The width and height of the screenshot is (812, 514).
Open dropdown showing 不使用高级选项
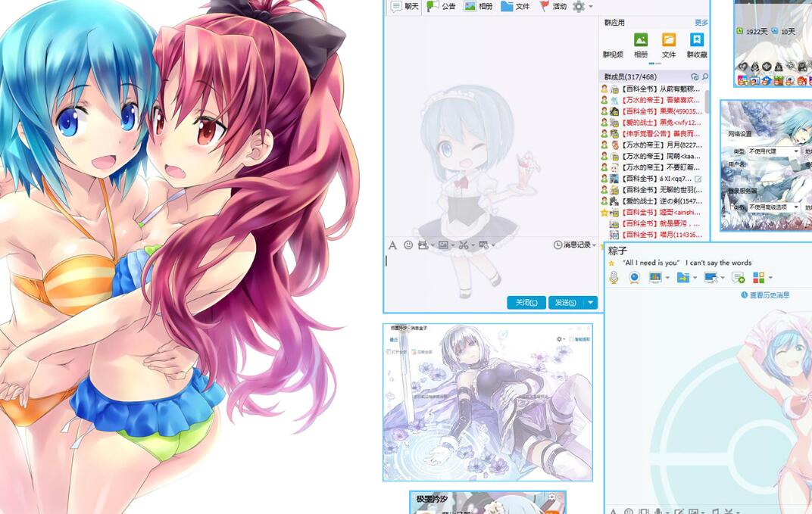(773, 207)
